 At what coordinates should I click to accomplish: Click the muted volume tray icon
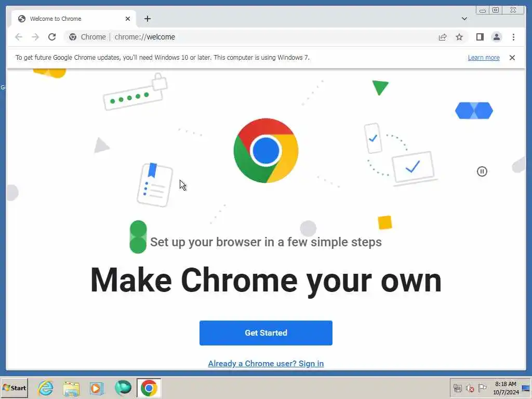coord(470,388)
